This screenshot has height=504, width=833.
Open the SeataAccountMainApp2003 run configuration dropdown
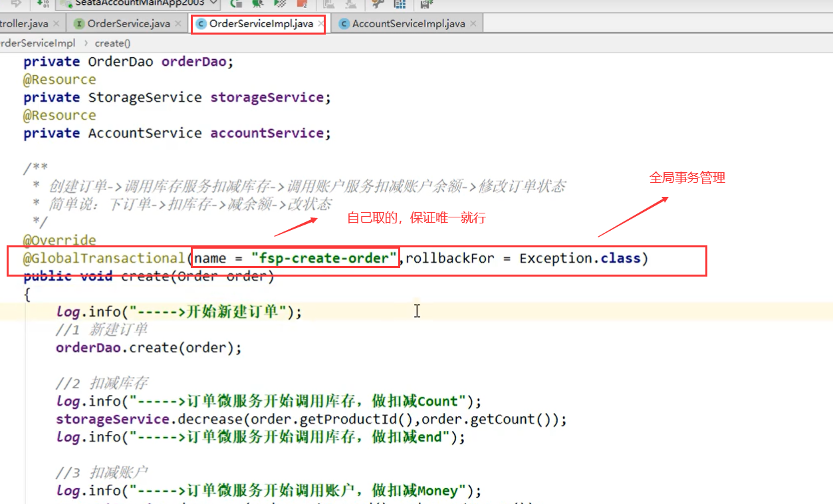(x=138, y=3)
